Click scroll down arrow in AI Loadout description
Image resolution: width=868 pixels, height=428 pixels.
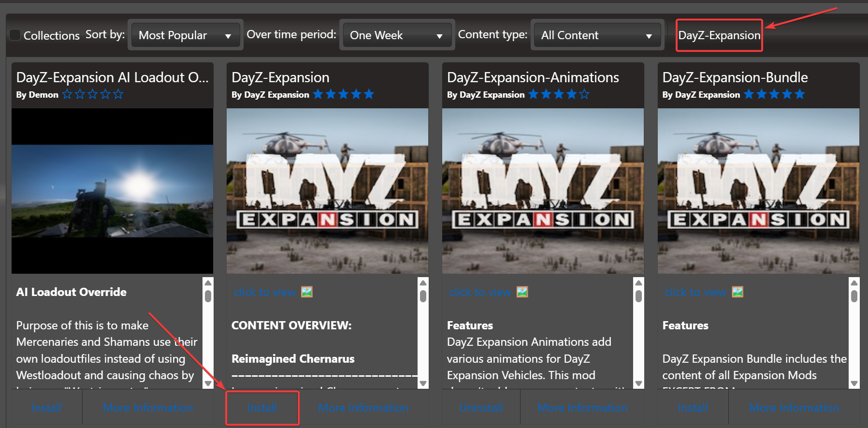pos(208,384)
